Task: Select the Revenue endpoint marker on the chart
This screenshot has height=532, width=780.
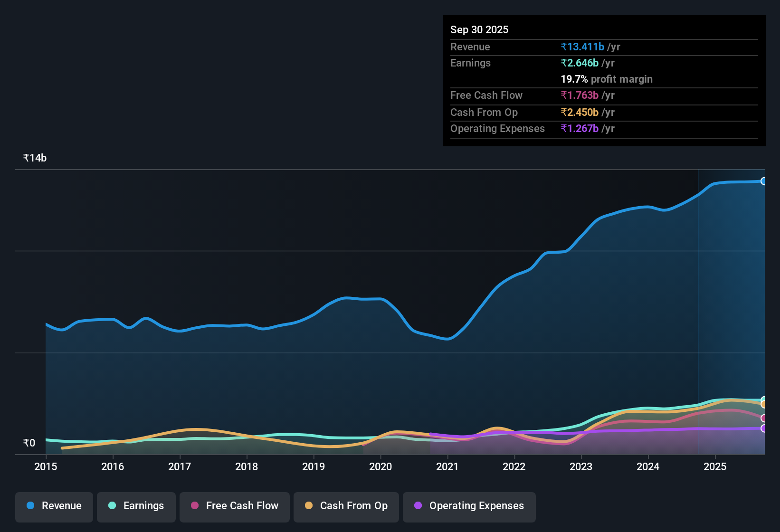Action: pos(764,181)
